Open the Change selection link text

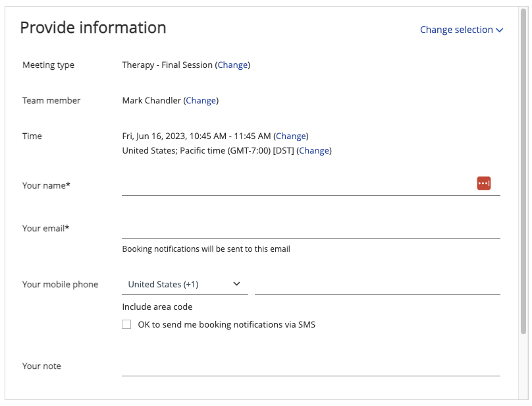click(456, 30)
